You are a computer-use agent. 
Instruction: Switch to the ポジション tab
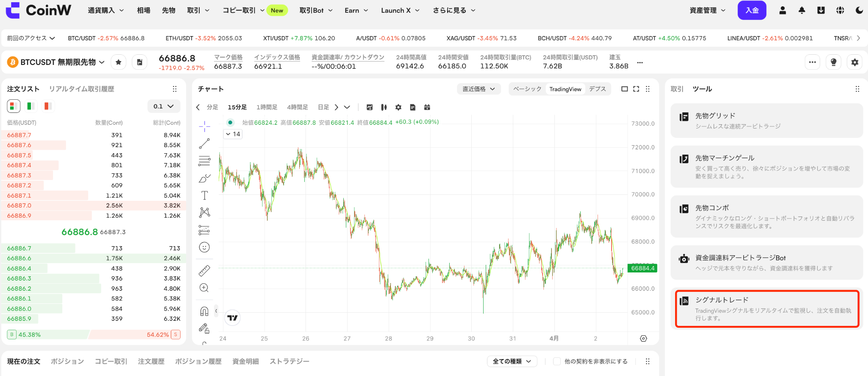click(x=67, y=361)
